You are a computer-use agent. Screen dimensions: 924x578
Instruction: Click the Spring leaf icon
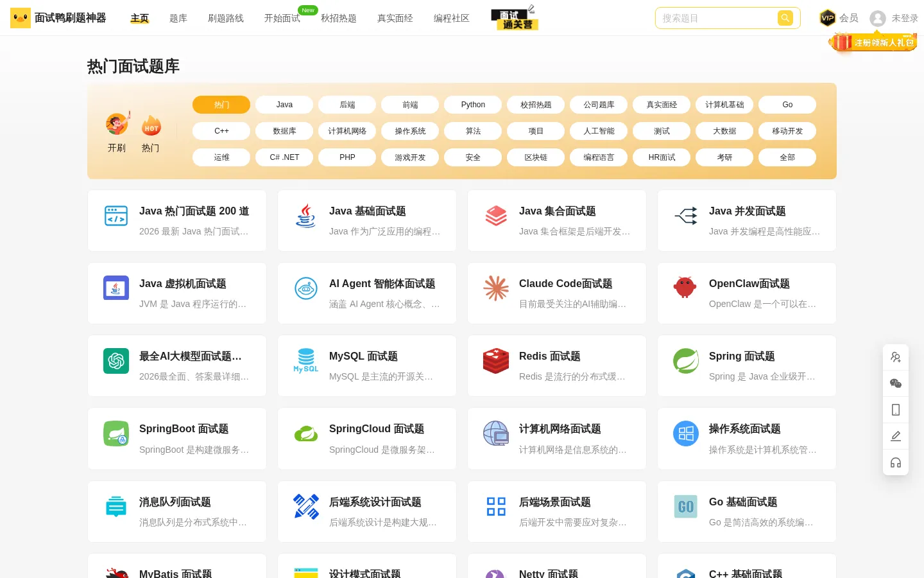[x=686, y=361]
